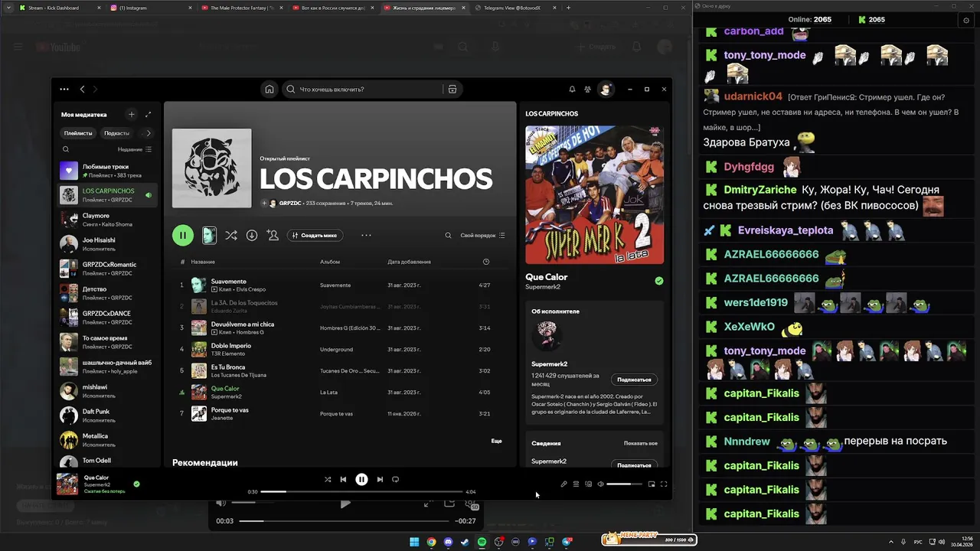Toggle the green check in now playing bar
The image size is (980, 551).
(136, 484)
